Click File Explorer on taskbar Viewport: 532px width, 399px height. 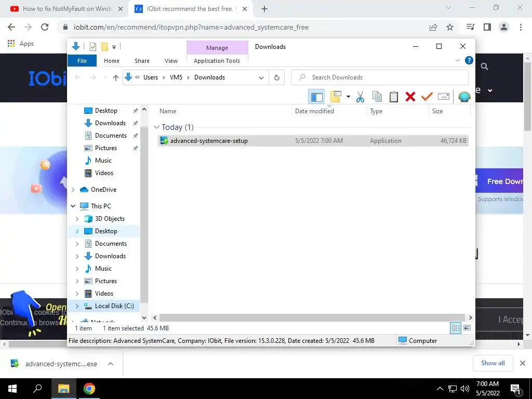63,389
